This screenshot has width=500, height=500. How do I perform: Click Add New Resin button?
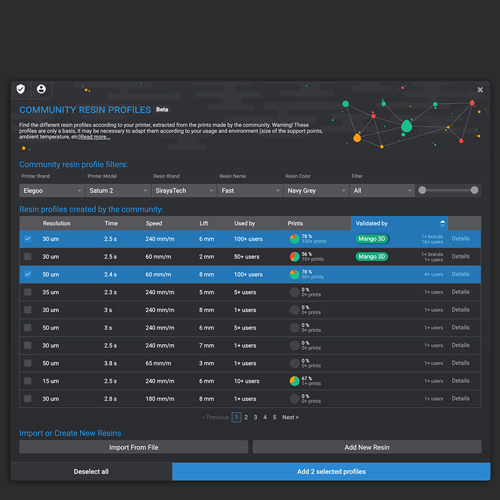[x=367, y=447]
